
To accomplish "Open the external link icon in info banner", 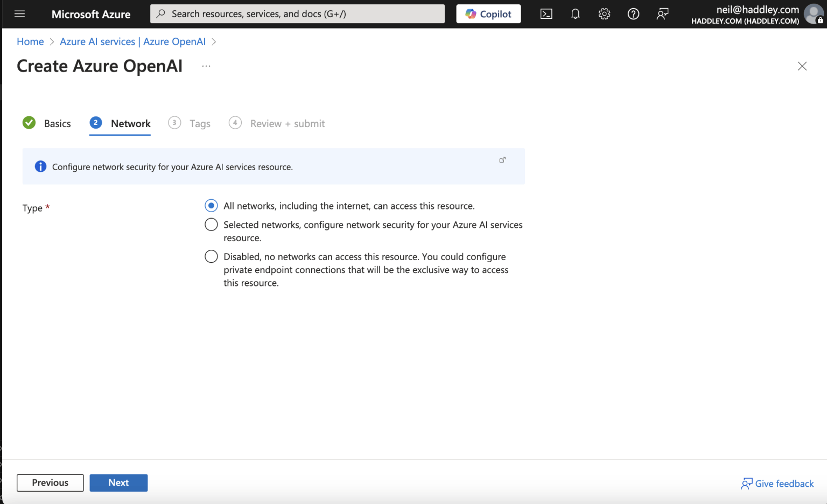I will 502,160.
